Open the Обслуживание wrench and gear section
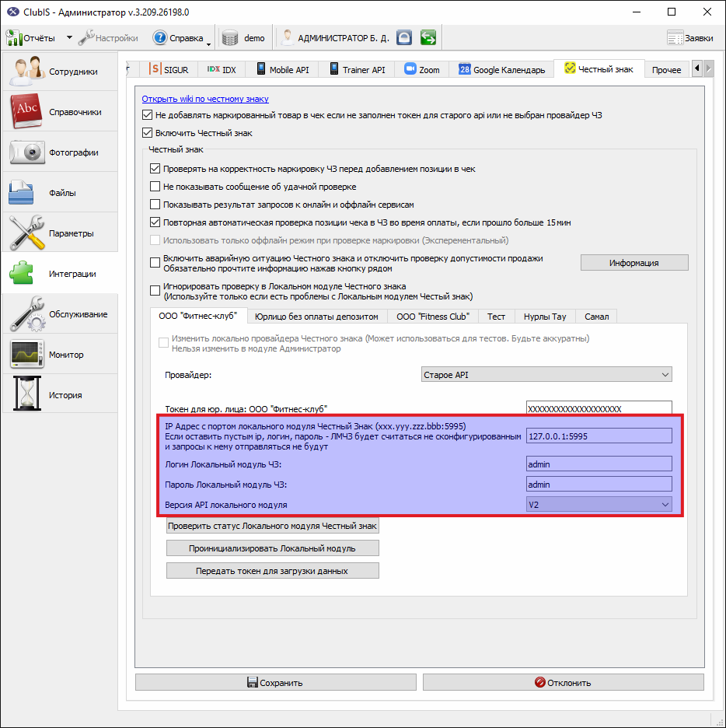The height and width of the screenshot is (728, 726). (60, 314)
